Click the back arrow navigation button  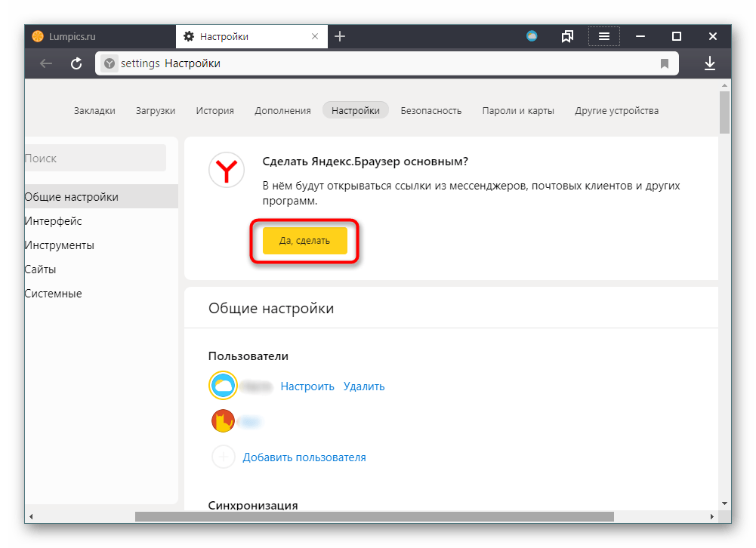(46, 63)
